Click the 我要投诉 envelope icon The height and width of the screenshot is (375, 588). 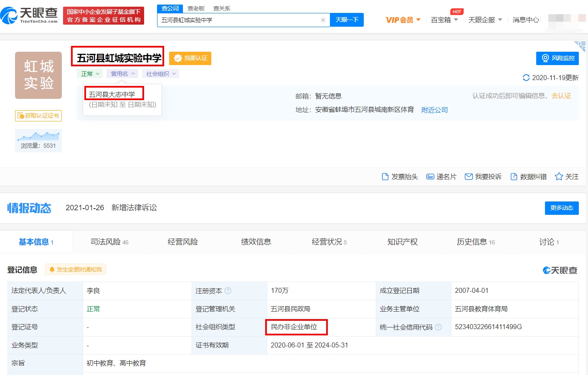pyautogui.click(x=469, y=177)
